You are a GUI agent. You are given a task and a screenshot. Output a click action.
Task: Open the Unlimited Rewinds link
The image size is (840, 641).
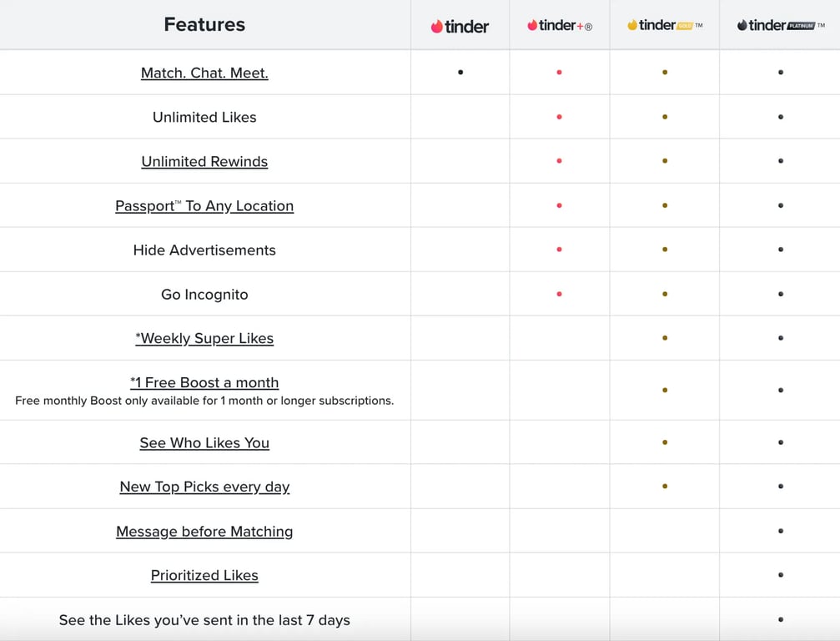[204, 161]
